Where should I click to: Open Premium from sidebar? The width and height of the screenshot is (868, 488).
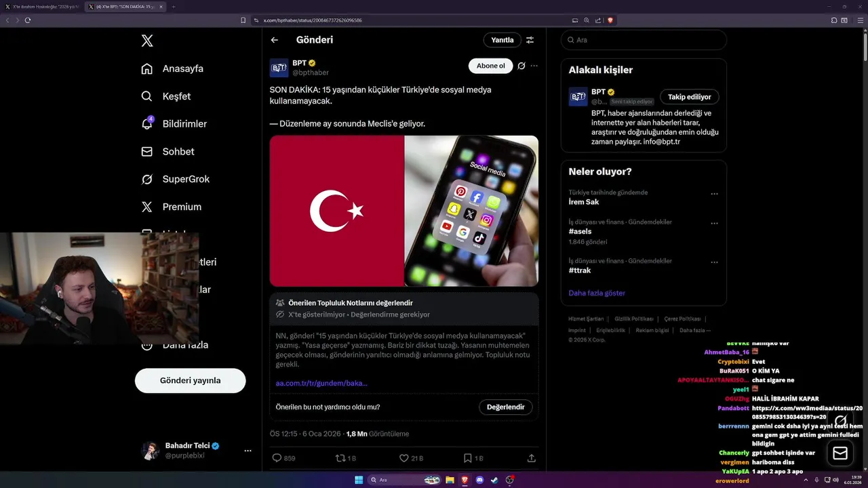171,207
